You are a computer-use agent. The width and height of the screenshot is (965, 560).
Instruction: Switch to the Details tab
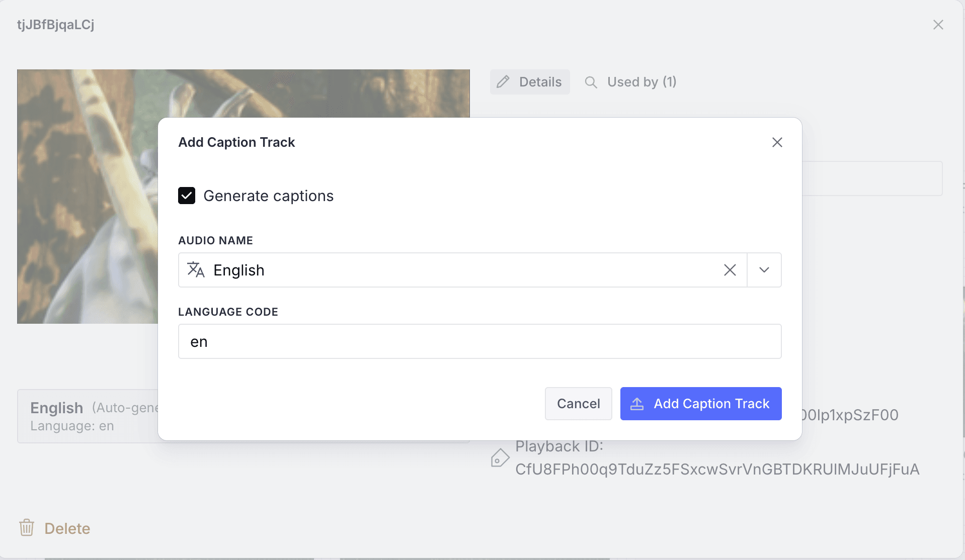tap(530, 82)
